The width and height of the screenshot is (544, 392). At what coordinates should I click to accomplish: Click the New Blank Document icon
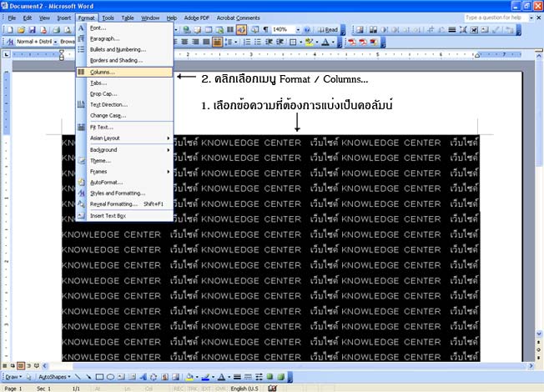tap(10, 30)
